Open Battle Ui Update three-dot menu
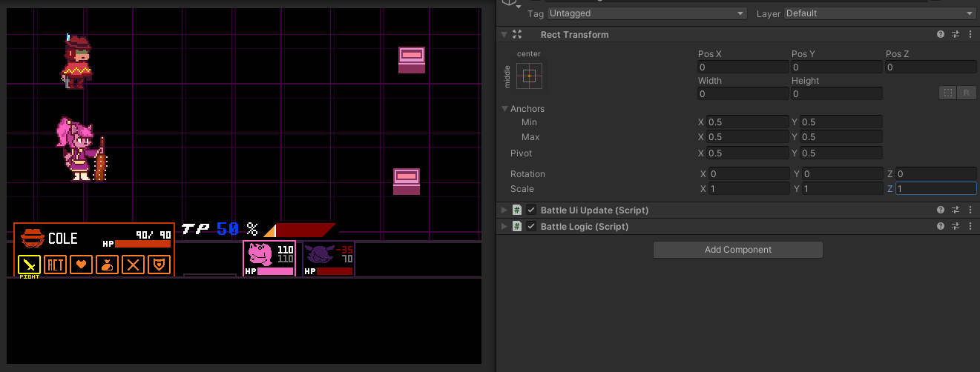The image size is (980, 372). (970, 210)
